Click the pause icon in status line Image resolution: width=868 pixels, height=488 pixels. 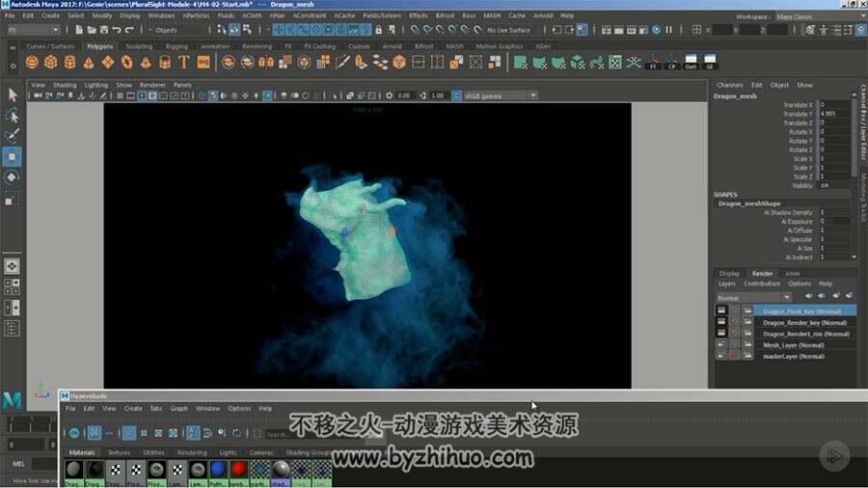[x=668, y=30]
